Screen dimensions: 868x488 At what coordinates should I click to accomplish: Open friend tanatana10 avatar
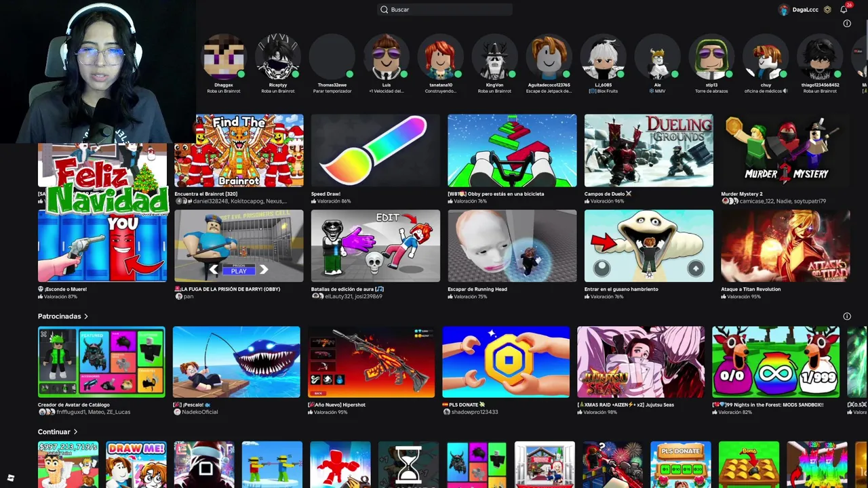coord(440,57)
